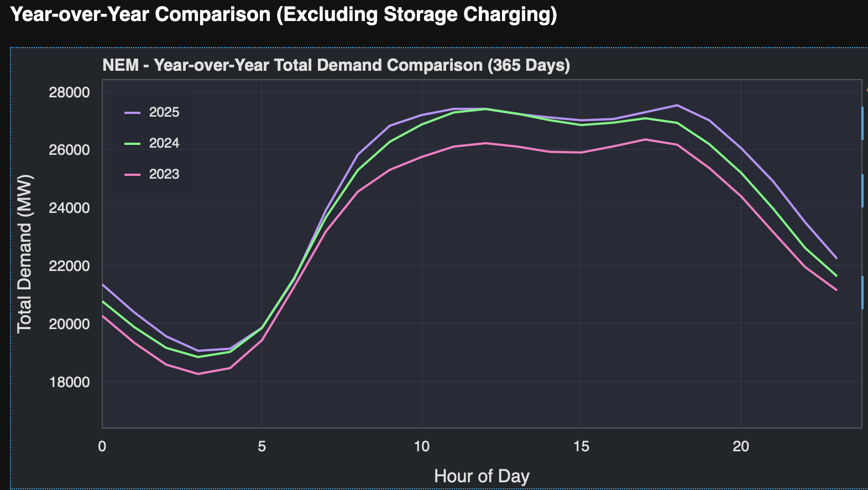
Task: Click the top blue bar at right edge
Action: 862,123
